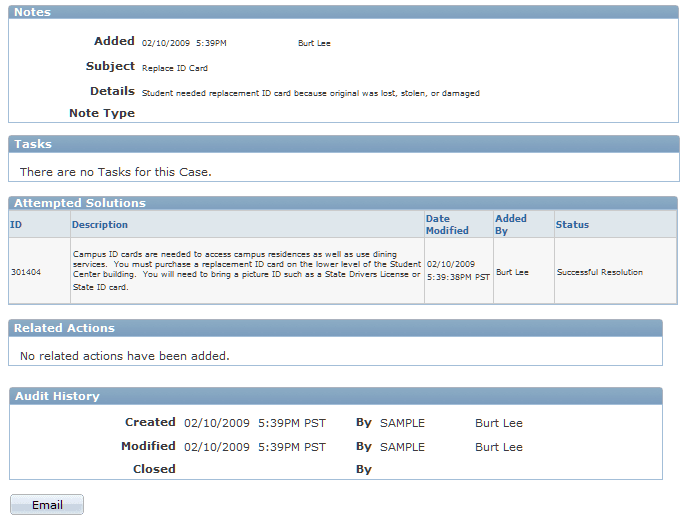This screenshot has height=522, width=690.
Task: Sort by the Description column header
Action: pyautogui.click(x=99, y=224)
